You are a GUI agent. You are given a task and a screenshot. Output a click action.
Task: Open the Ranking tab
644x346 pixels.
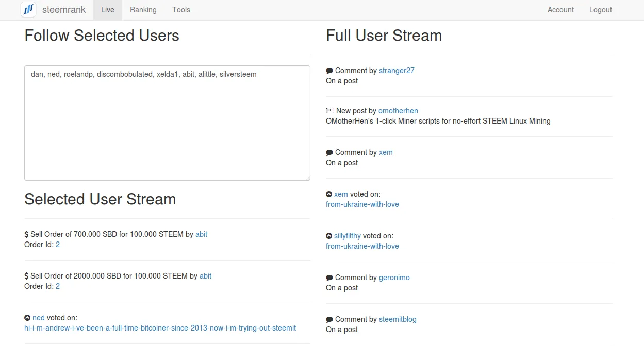point(143,10)
